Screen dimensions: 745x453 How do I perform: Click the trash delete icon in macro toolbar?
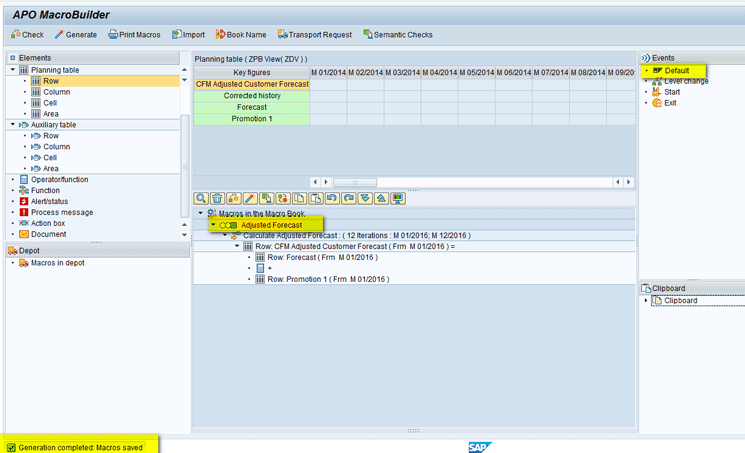pos(217,199)
